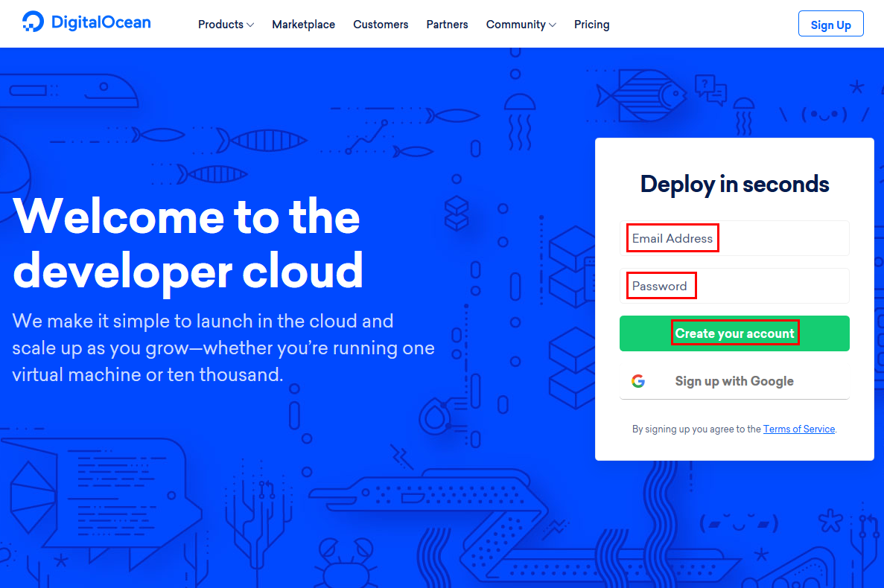Click the Google G icon
Screen dimensions: 884x588
click(x=638, y=381)
